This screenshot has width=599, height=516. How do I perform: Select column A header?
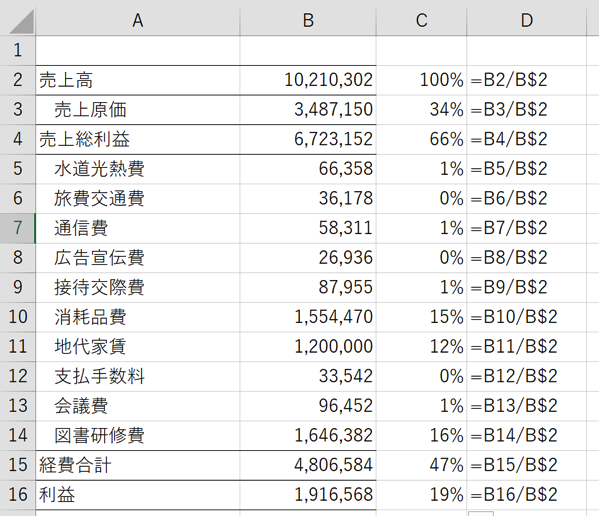138,21
